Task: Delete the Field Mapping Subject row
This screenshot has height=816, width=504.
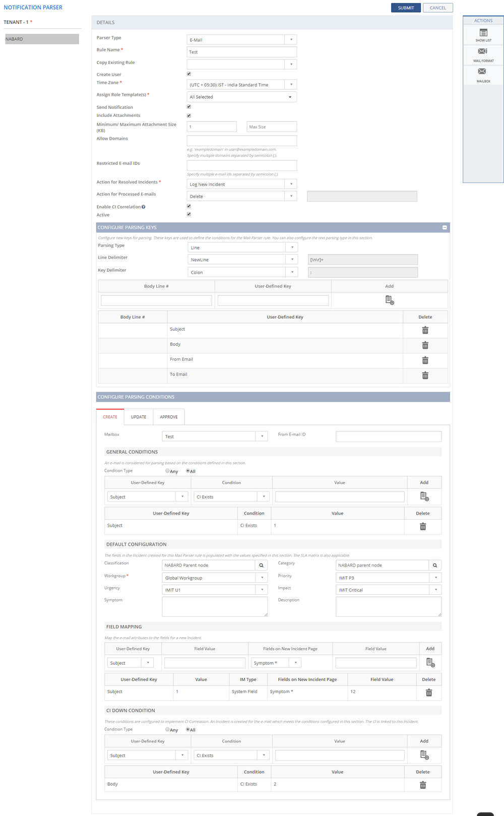Action: [x=428, y=693]
